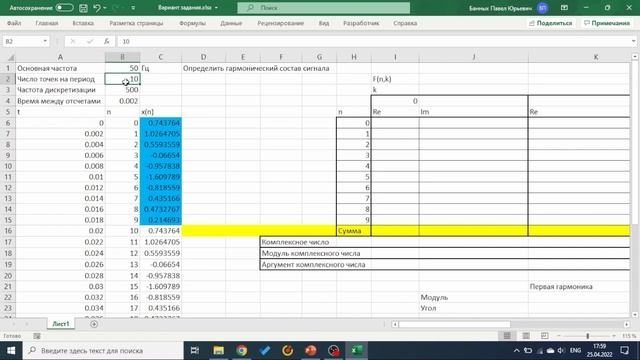Click the ENG language indicator
Image resolution: width=640 pixels, height=360 pixels.
click(x=575, y=351)
